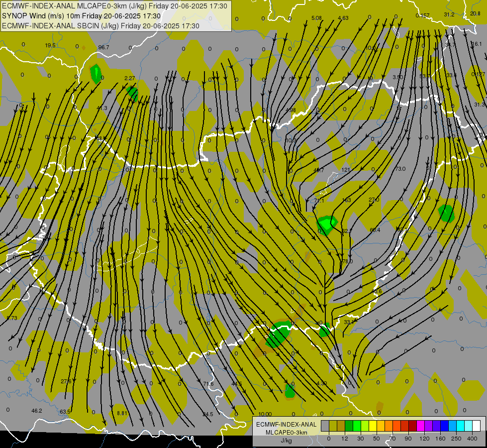Click the map value '4.30'
Viewport: 487px width, 448px height.
click(321, 383)
